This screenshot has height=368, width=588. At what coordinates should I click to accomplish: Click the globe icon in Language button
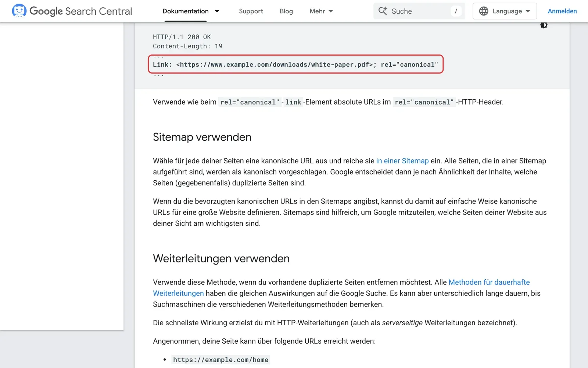click(484, 11)
